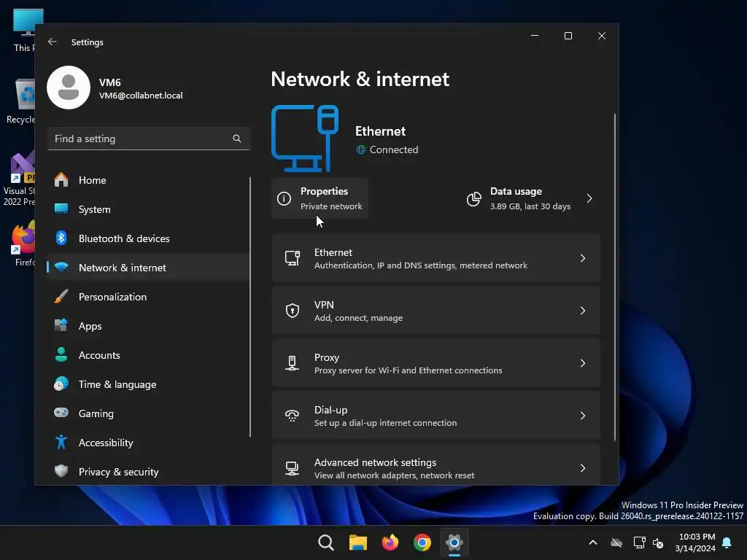Click the Properties info circle icon
The height and width of the screenshot is (560, 747).
[x=284, y=198]
